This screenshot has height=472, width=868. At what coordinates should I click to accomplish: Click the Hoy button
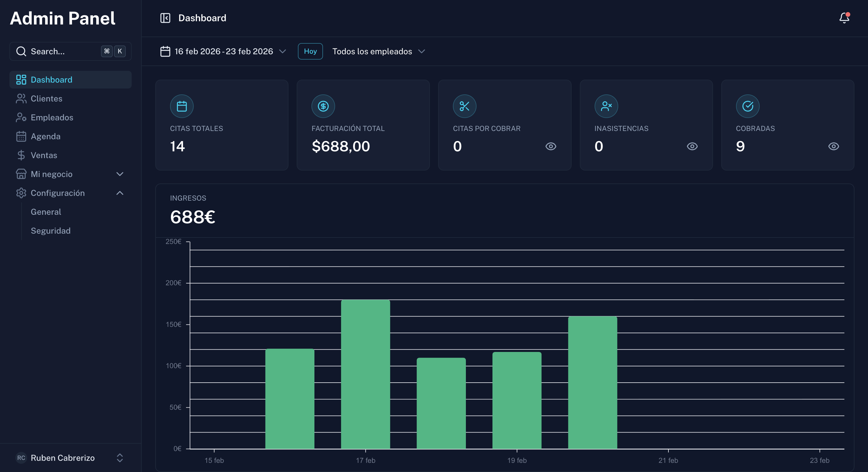tap(310, 52)
